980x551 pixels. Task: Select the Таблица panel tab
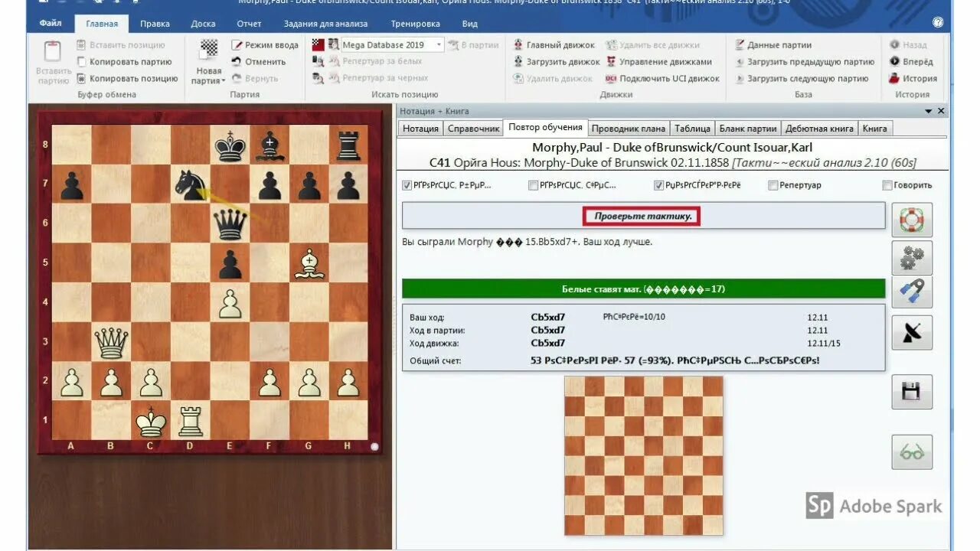click(x=693, y=129)
